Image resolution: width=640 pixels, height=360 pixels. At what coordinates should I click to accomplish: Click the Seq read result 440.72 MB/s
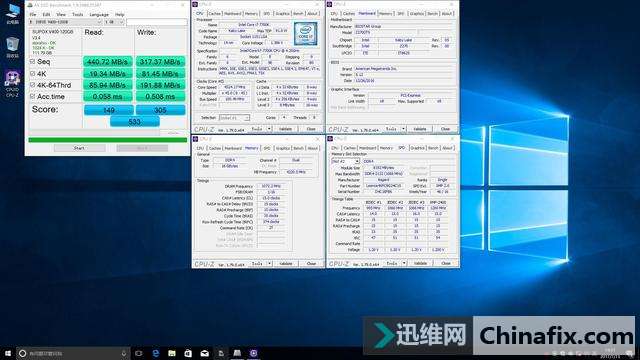point(108,62)
